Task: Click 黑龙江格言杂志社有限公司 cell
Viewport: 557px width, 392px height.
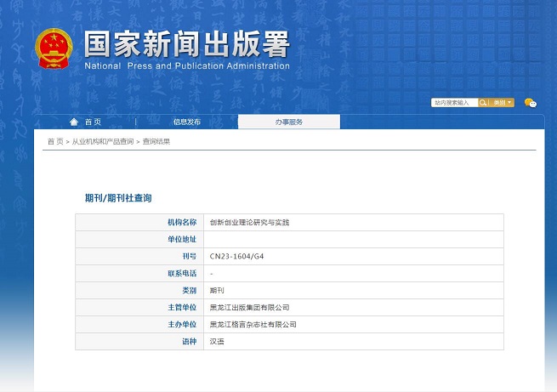Action: (253, 324)
